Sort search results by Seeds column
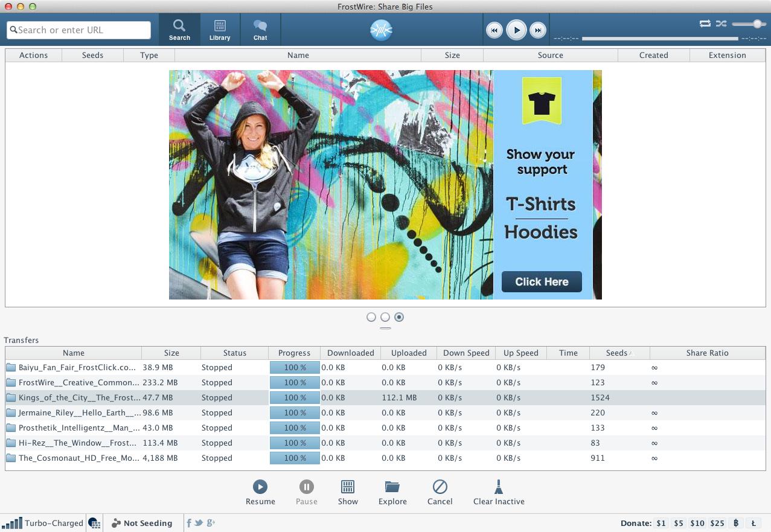 (x=92, y=55)
